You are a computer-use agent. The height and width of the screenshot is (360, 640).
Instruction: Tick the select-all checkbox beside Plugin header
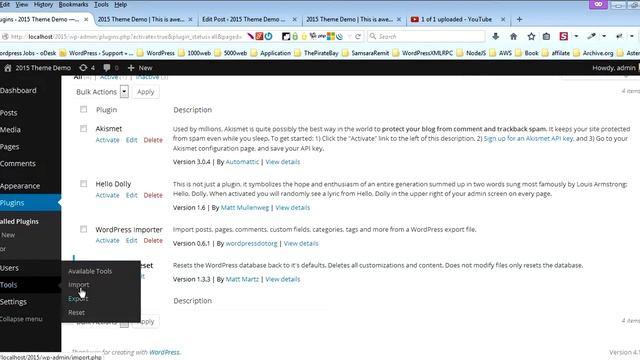[83, 109]
